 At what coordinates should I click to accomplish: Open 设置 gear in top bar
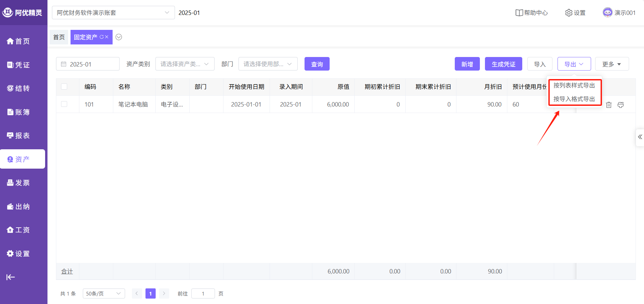pyautogui.click(x=575, y=13)
